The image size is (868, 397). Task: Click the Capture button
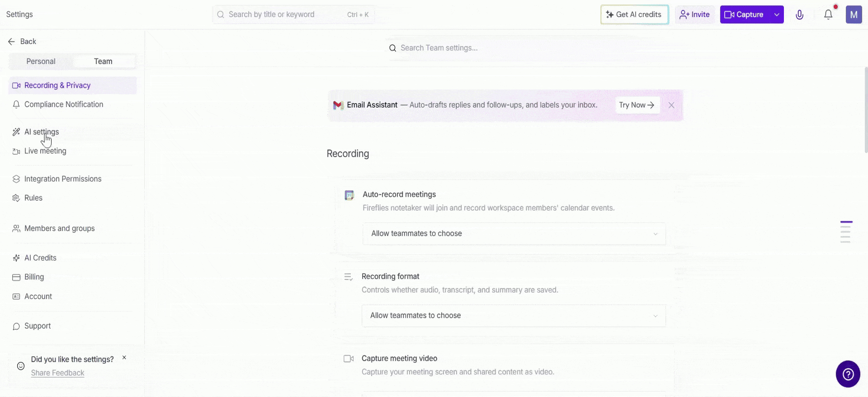tap(745, 14)
